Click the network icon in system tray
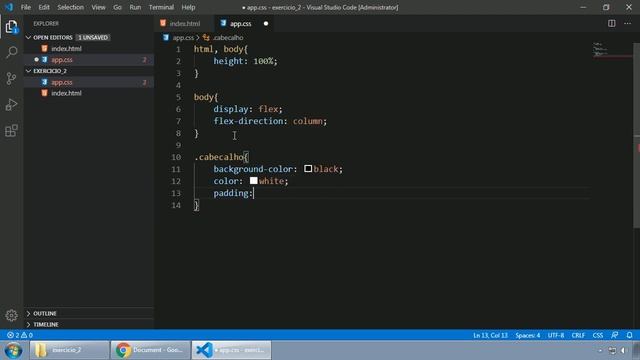The width and height of the screenshot is (640, 360). (x=612, y=351)
